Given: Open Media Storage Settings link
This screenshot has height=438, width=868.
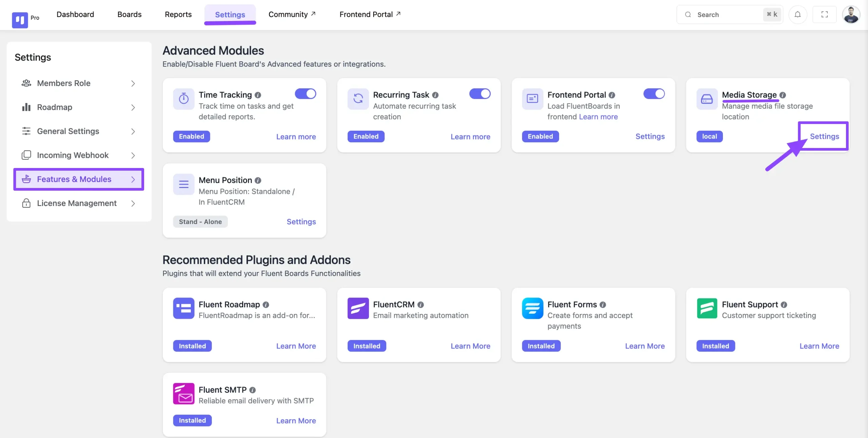Looking at the screenshot, I should click(x=824, y=136).
